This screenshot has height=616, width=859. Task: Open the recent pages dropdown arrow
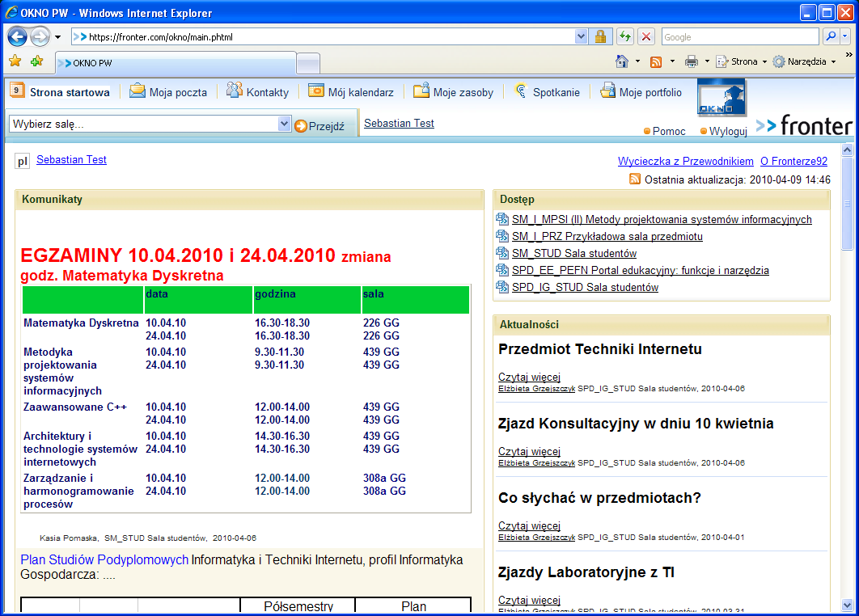tap(57, 37)
